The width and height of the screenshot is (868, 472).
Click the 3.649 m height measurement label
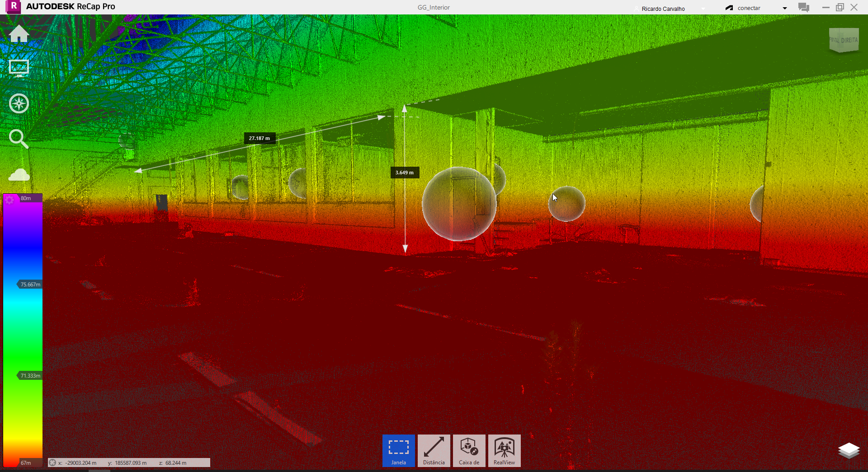coord(405,173)
